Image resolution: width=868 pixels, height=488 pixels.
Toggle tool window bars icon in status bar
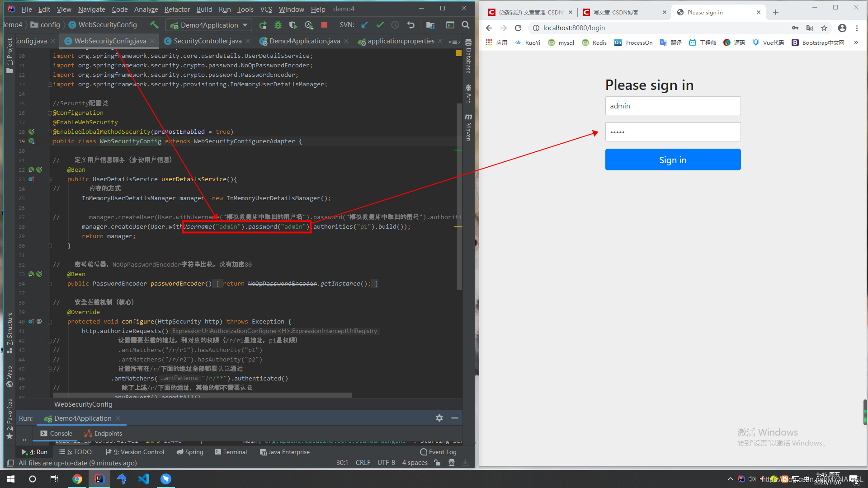click(x=10, y=463)
